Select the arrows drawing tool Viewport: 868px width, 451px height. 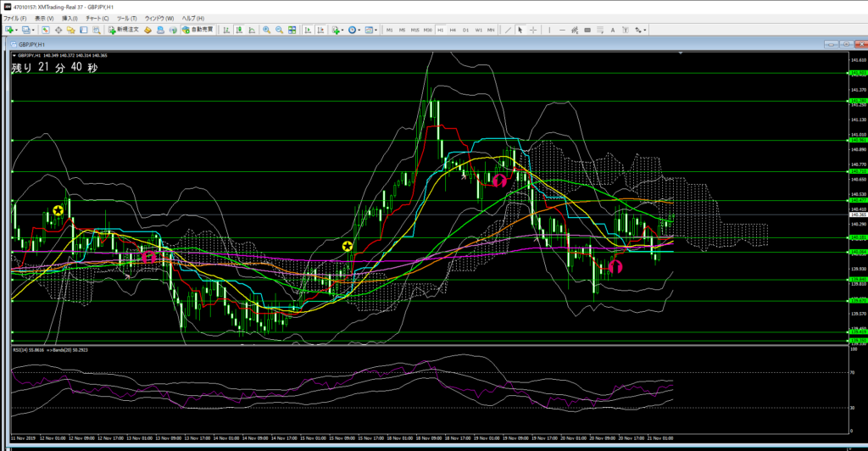pos(638,30)
